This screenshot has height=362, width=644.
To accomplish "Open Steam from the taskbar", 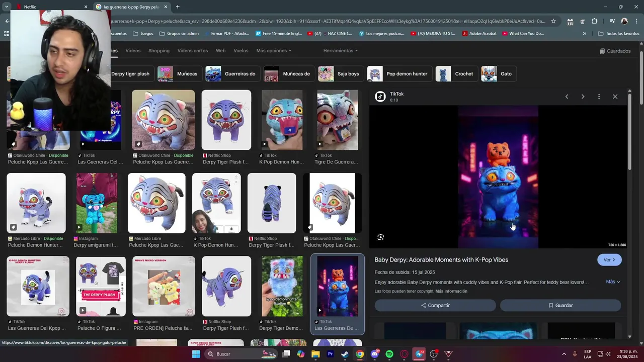I will click(x=345, y=354).
